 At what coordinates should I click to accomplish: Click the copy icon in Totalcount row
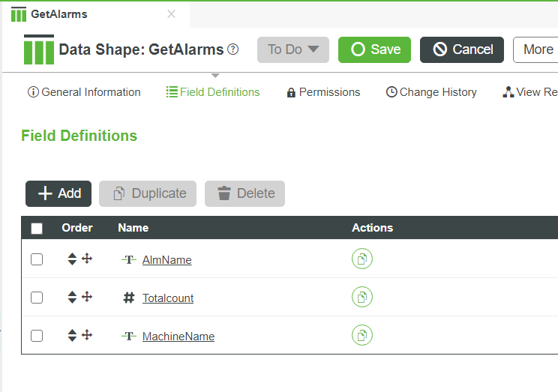[x=362, y=298]
